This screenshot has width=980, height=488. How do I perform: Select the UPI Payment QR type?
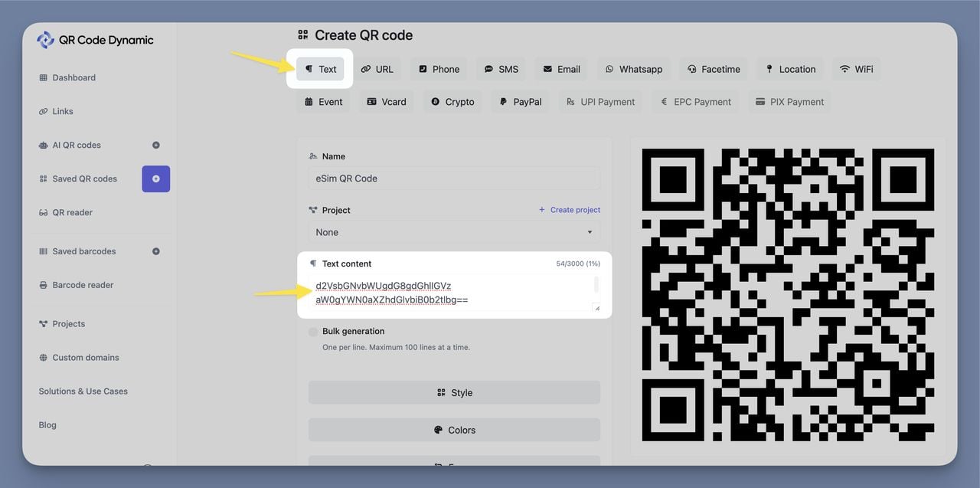click(601, 102)
